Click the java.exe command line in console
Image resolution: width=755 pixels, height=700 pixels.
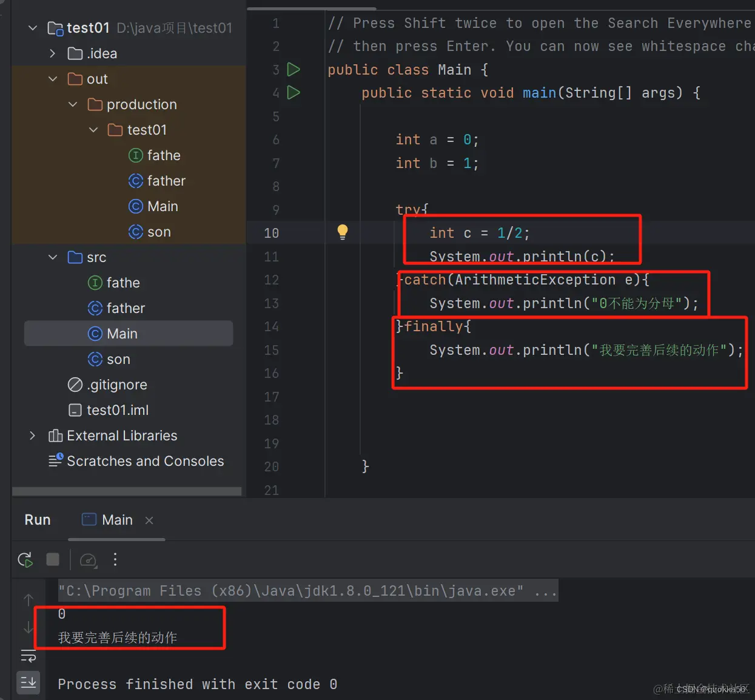308,591
